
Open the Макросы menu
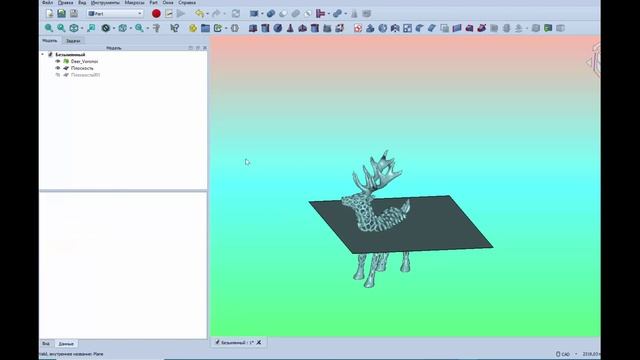(x=134, y=2)
